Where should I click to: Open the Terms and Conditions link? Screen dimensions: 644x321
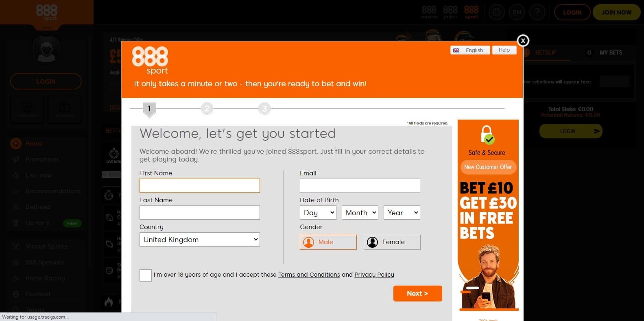[309, 275]
